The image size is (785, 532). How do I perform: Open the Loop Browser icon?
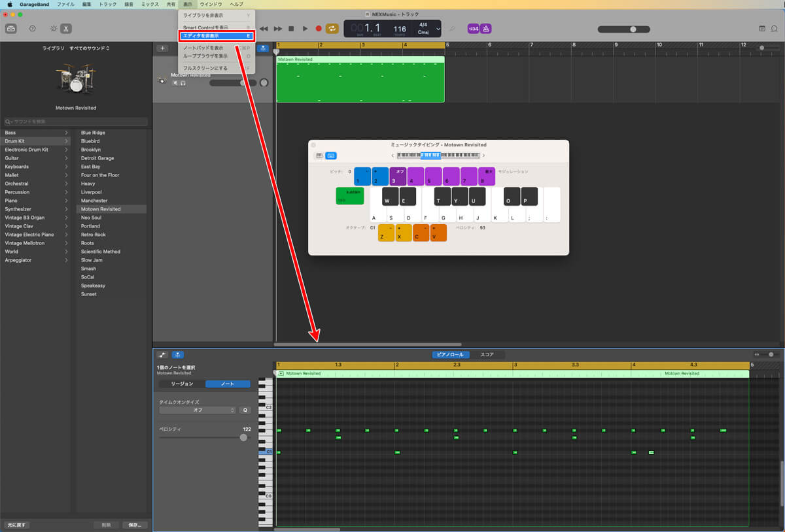[775, 29]
